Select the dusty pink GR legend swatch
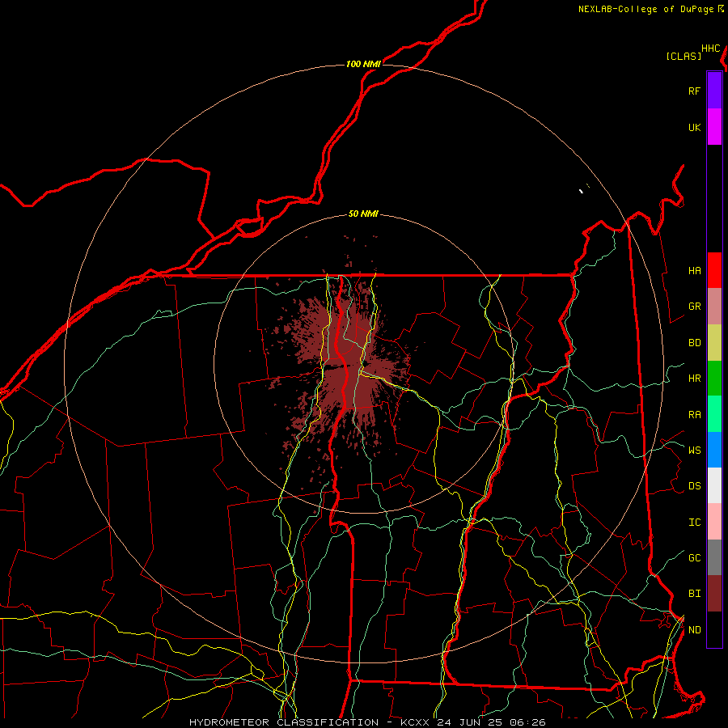Image resolution: width=728 pixels, height=728 pixels. click(x=714, y=306)
